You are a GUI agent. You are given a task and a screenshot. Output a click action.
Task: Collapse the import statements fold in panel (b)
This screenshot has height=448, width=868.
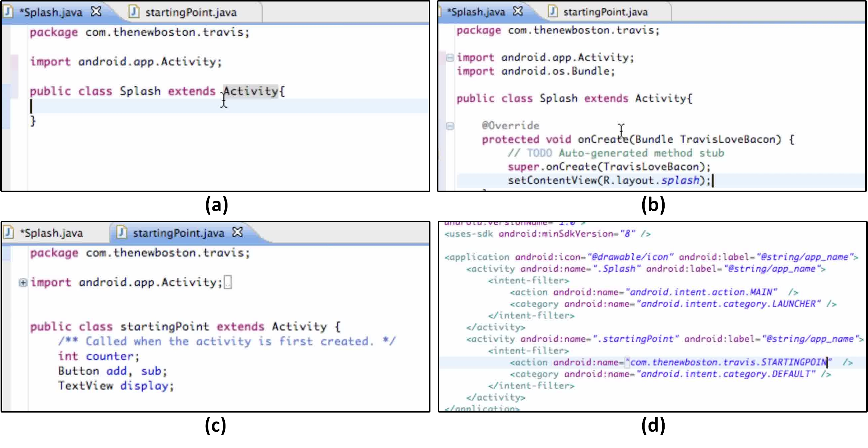tap(450, 58)
